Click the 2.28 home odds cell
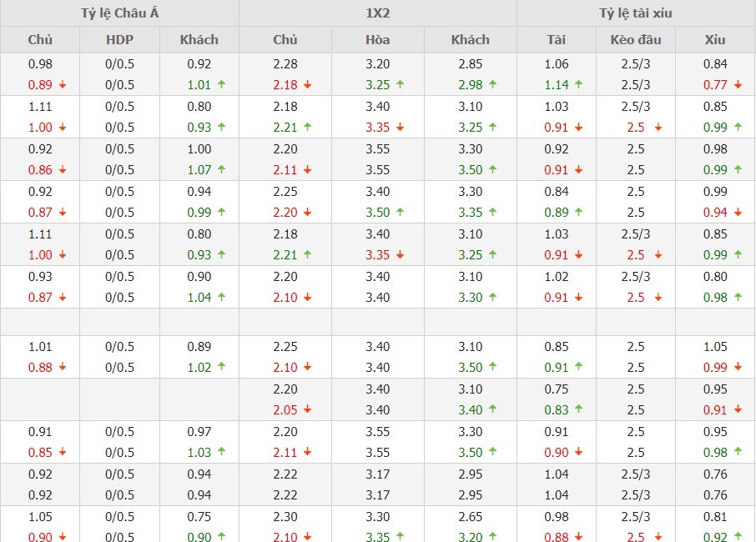The height and width of the screenshot is (542, 756). click(285, 64)
